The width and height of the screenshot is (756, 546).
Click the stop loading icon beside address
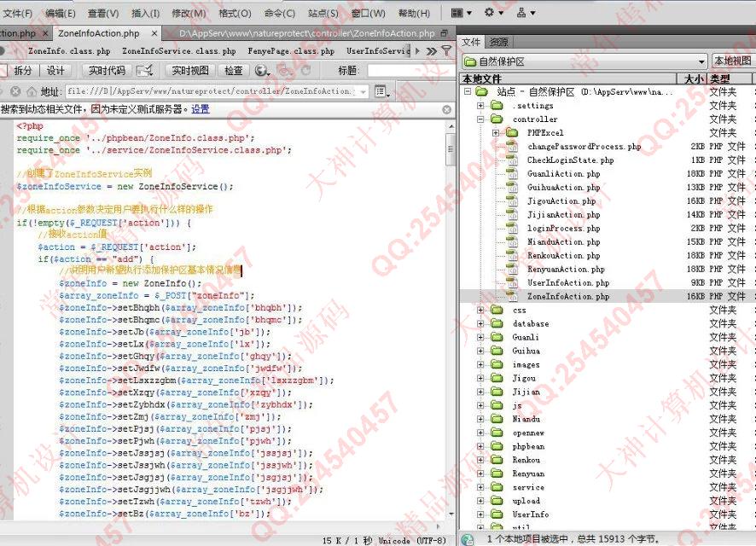(15, 91)
